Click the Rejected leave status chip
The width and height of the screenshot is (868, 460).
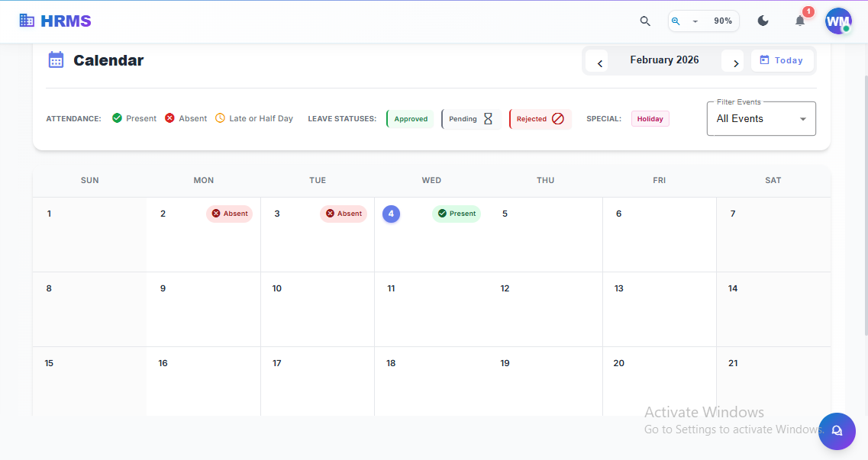click(540, 119)
